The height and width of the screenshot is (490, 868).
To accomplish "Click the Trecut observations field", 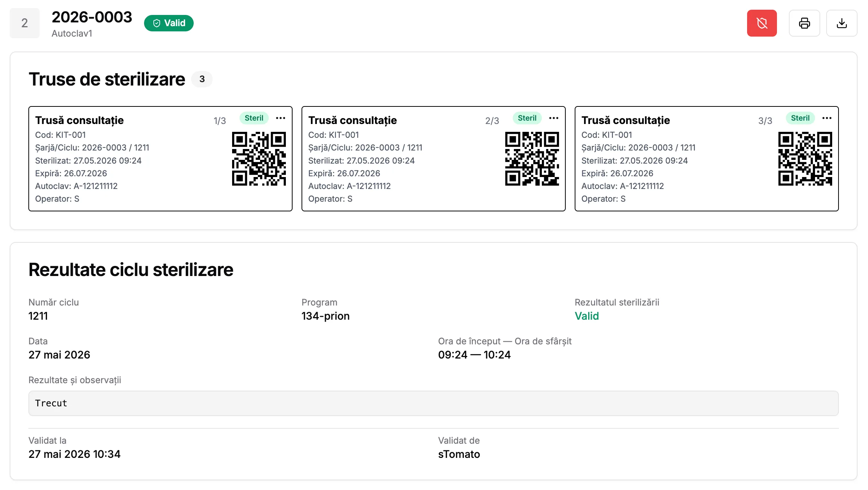I will point(434,403).
